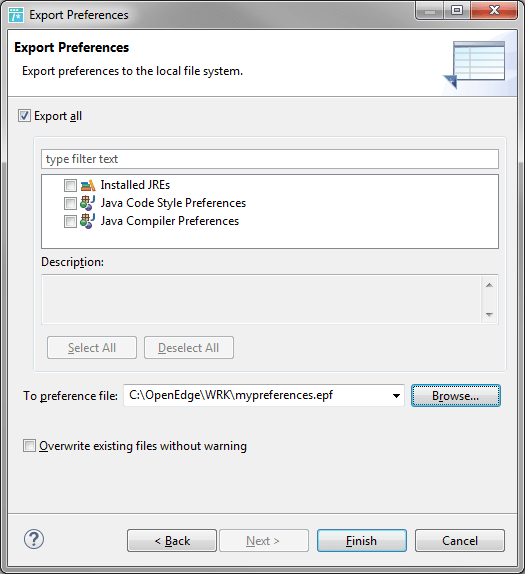This screenshot has width=525, height=574.
Task: Select Java Compiler Preferences tree item
Action: click(170, 221)
